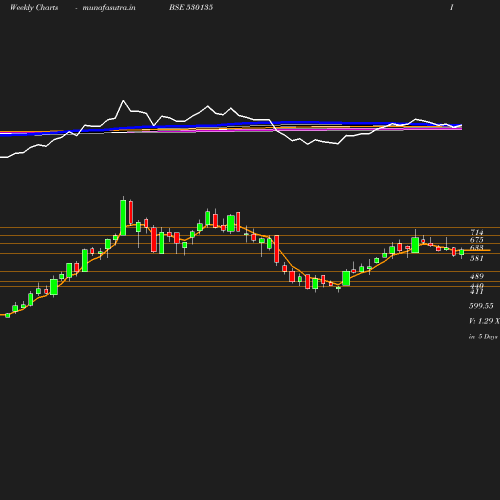Image resolution: width=500 pixels, height=500 pixels.
Task: Click the "in 5 Days" caption
Action: [483, 337]
